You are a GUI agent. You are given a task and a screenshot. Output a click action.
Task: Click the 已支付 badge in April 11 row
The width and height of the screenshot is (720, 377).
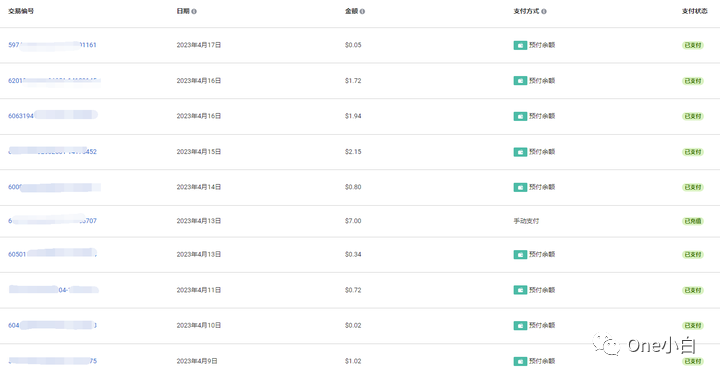(x=693, y=290)
